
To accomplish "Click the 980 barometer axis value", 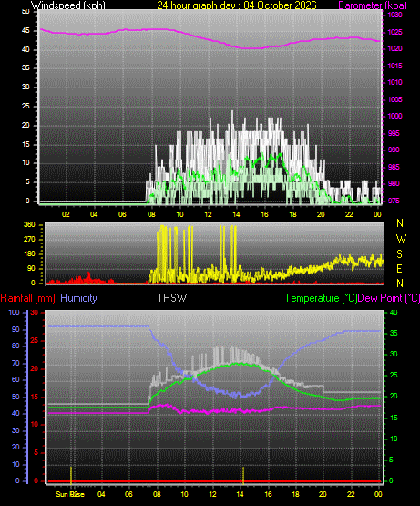I will click(394, 183).
